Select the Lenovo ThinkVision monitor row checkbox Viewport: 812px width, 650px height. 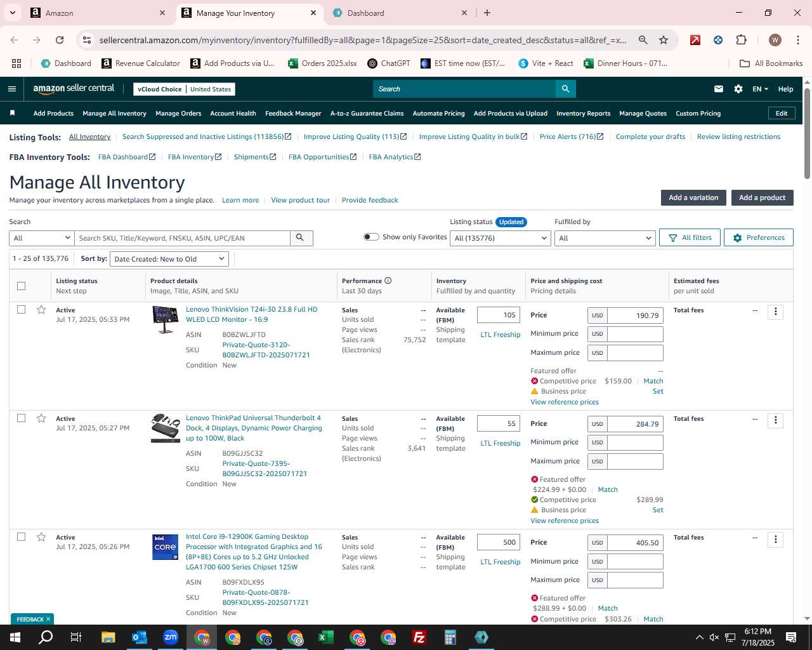[21, 310]
